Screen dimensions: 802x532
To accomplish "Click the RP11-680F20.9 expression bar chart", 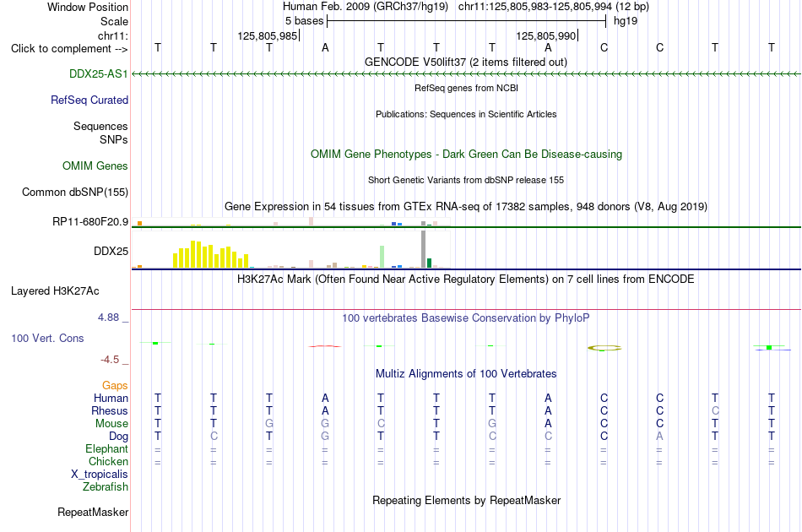I will pyautogui.click(x=291, y=222).
